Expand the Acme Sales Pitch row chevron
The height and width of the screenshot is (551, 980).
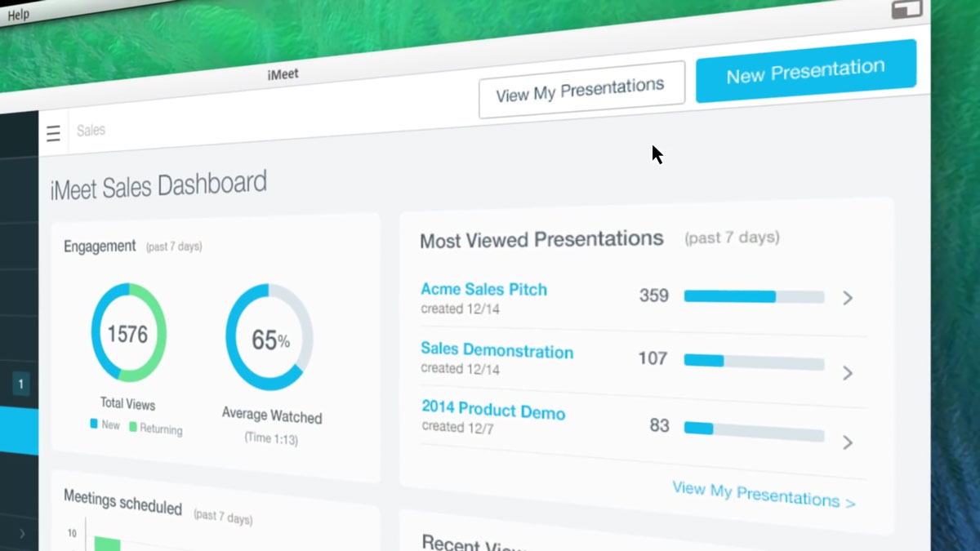coord(848,298)
